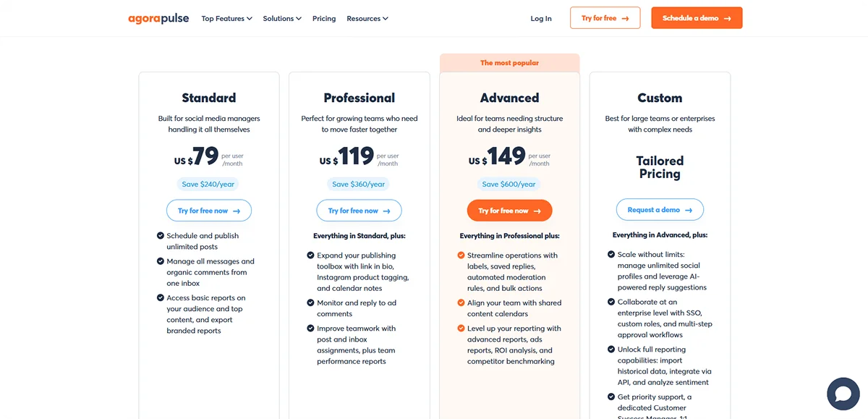Click Log In in the header
Viewport: 868px width, 419px height.
(x=541, y=18)
